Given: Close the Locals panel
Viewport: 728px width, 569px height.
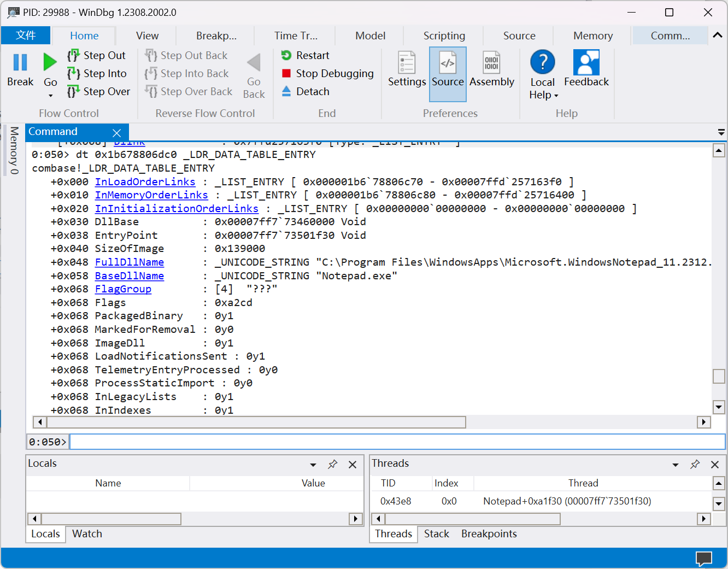Looking at the screenshot, I should (x=353, y=465).
